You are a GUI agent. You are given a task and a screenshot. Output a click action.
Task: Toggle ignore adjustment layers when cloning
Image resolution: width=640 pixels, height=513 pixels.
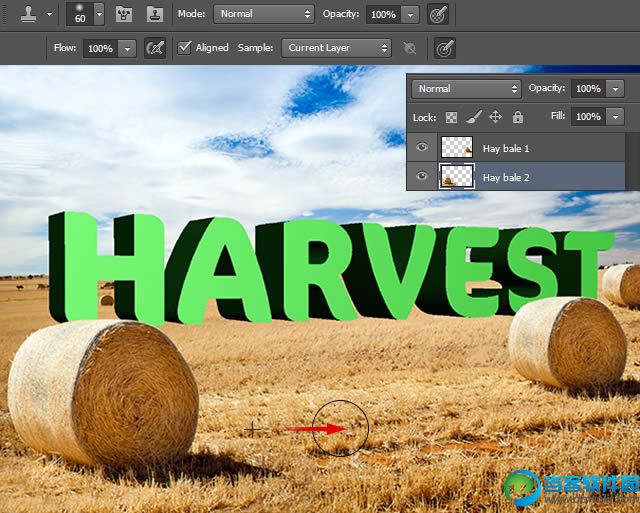(409, 48)
